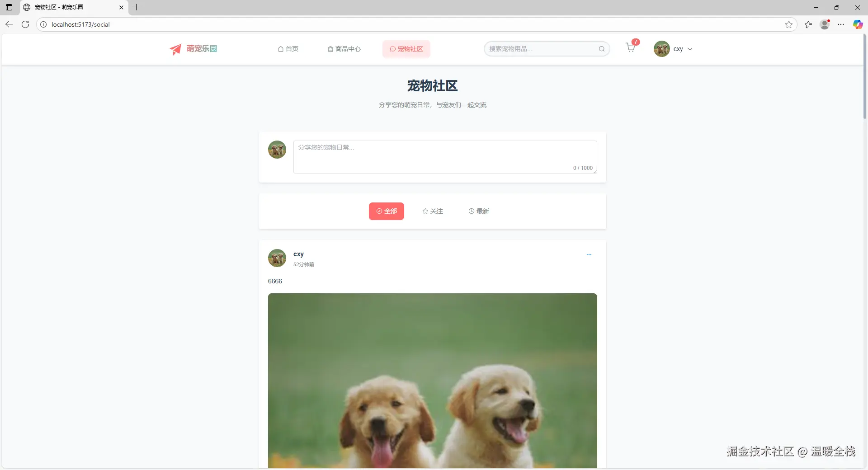Go back using the browser back arrow
The width and height of the screenshot is (868, 470).
[9, 24]
